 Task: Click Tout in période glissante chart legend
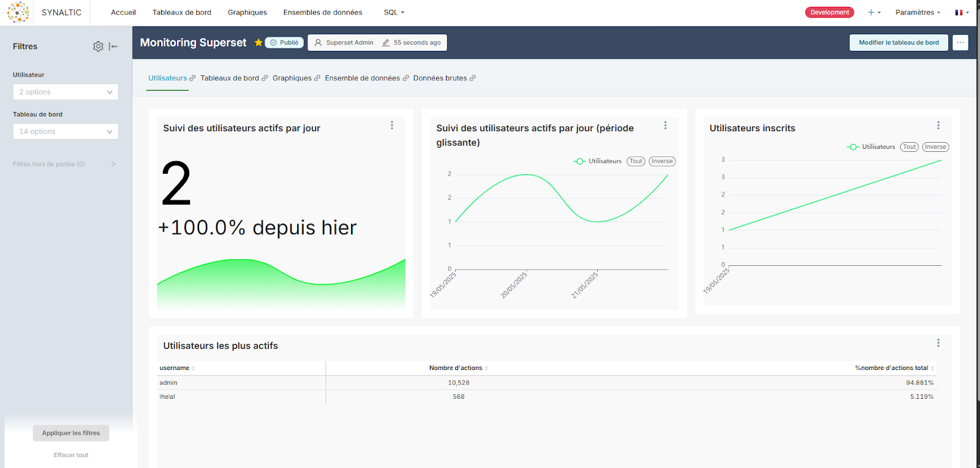tap(636, 161)
